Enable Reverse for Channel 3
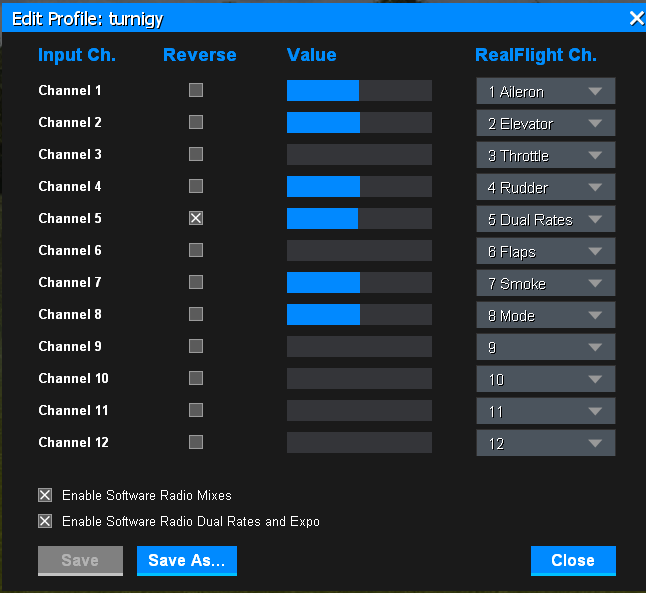 click(x=196, y=154)
